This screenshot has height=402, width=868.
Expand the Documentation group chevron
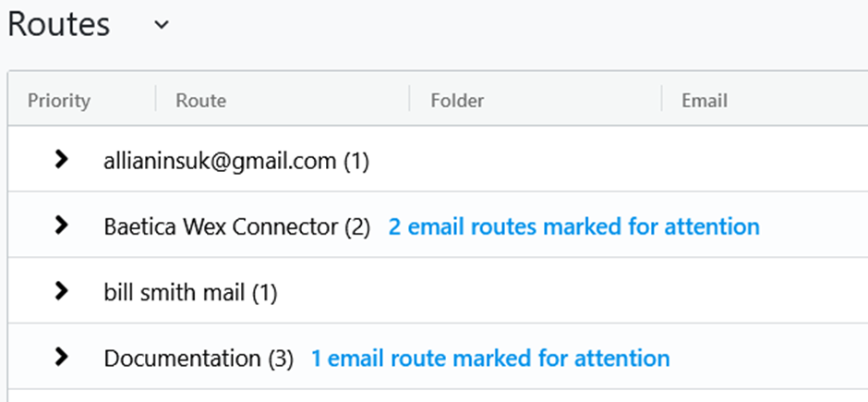62,357
